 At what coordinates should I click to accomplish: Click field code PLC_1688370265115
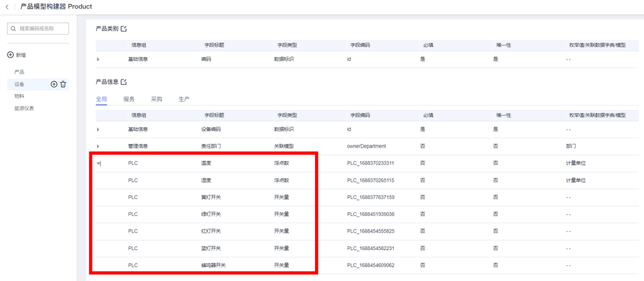[x=371, y=180]
